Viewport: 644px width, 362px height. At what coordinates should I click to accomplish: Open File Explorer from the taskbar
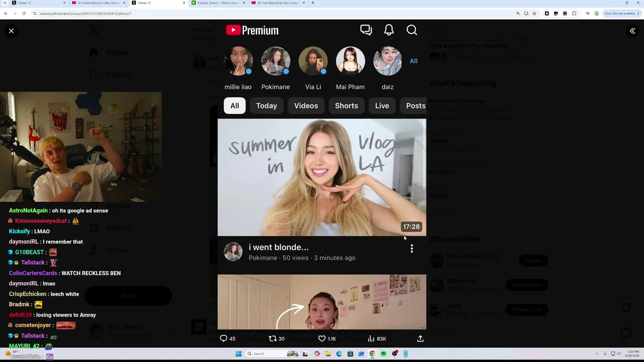click(x=328, y=354)
